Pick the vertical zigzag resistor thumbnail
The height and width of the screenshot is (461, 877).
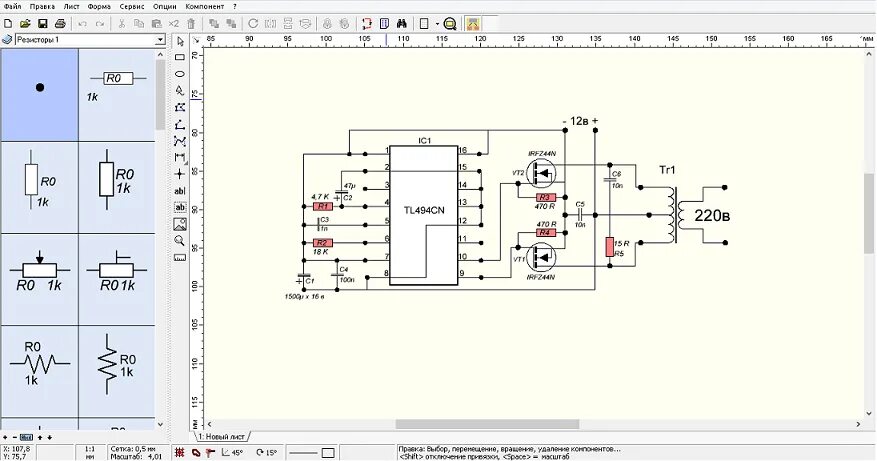coord(117,371)
